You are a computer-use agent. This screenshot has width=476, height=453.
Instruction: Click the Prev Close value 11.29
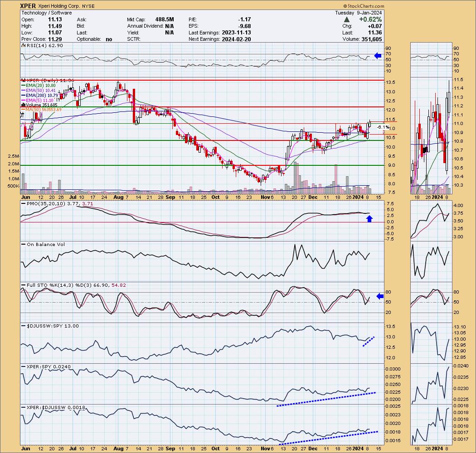coord(55,39)
